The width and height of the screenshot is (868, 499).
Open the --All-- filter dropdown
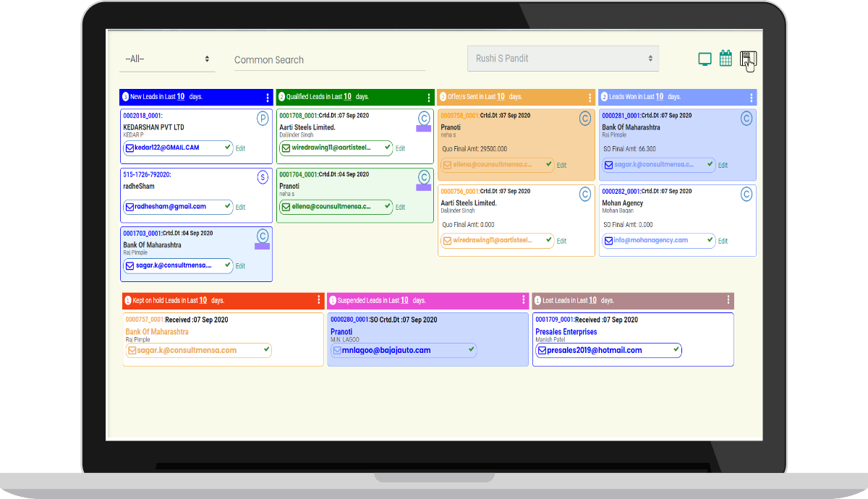tap(167, 59)
